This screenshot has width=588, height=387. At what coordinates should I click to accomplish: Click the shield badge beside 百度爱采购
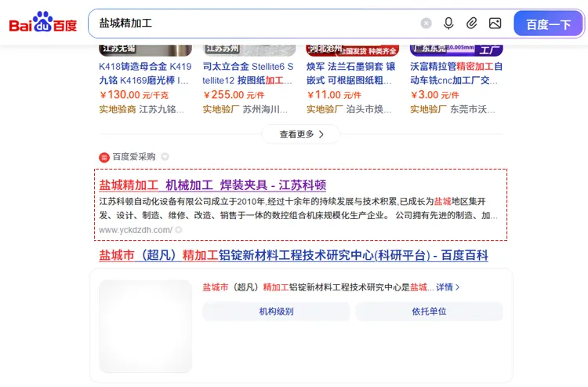coord(165,156)
